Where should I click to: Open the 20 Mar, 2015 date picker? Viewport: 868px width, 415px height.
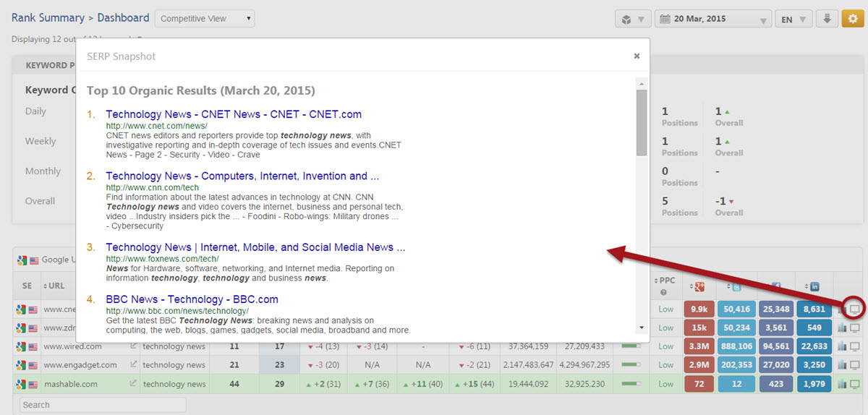712,20
